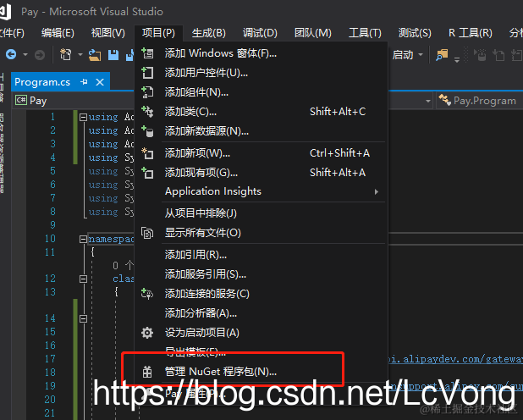Screen dimensions: 523x420
Task: Choose 添加服务引用(S)... menu entry
Action: pyautogui.click(x=261, y=274)
